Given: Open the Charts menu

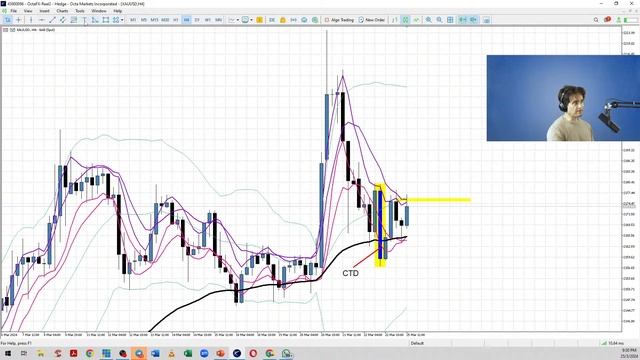Looking at the screenshot, I should [x=62, y=11].
